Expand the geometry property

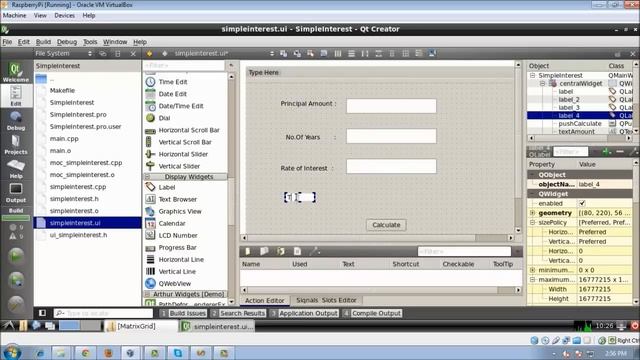coord(533,213)
